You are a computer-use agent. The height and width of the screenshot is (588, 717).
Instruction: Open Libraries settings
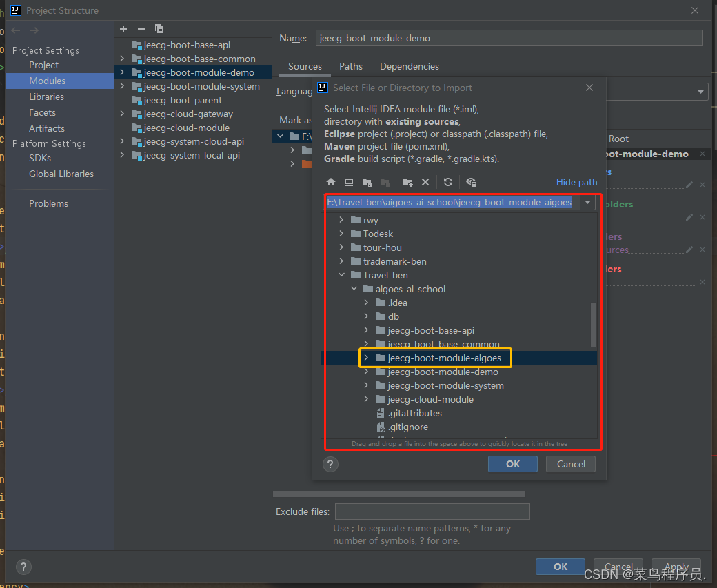pyautogui.click(x=47, y=97)
